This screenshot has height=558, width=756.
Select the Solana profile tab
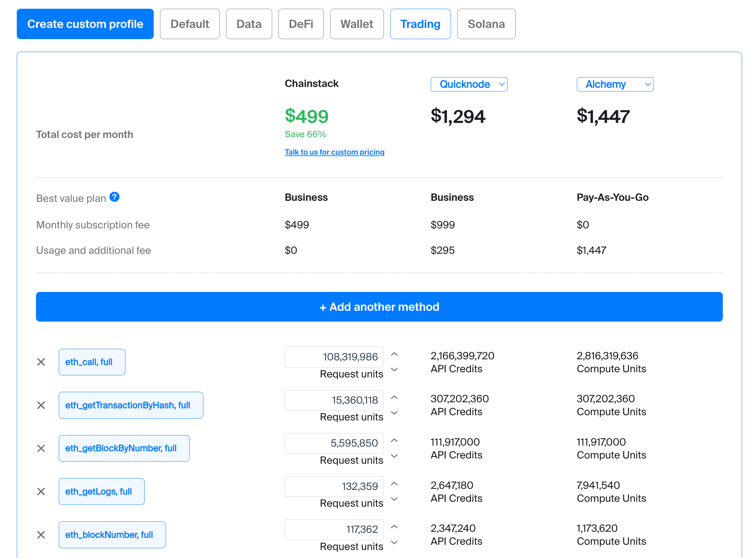point(486,24)
